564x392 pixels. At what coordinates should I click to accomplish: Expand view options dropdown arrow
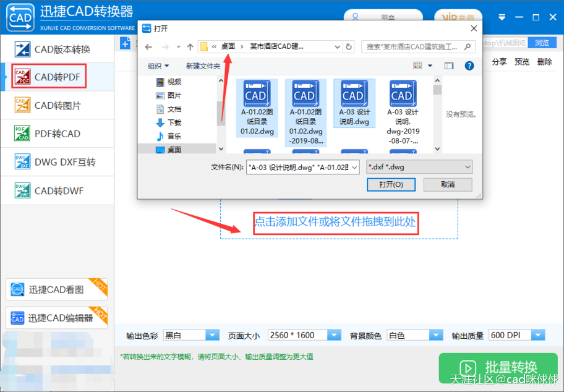430,66
